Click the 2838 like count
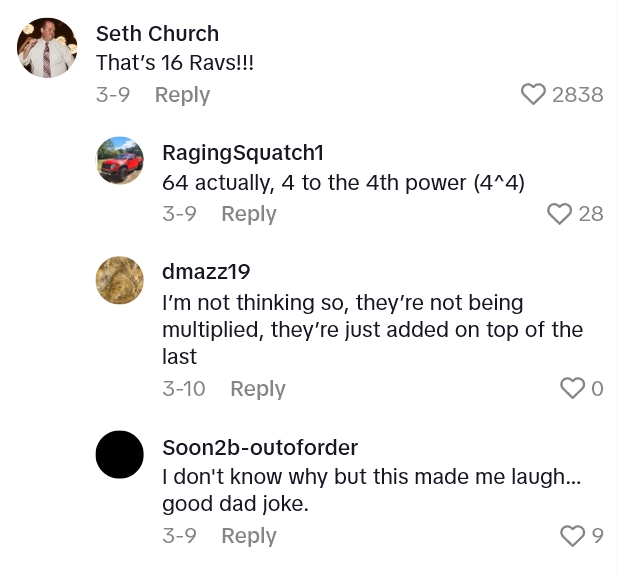The image size is (618, 577). click(x=578, y=94)
